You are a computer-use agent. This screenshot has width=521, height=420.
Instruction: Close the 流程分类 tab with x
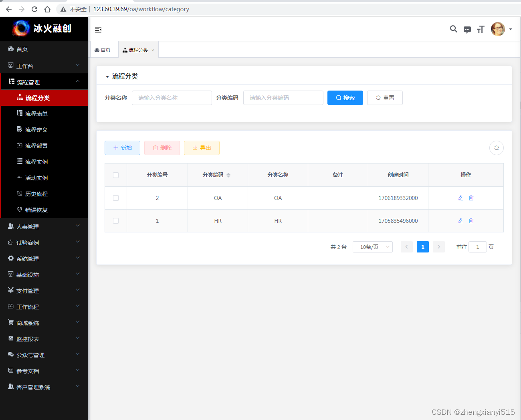[153, 50]
